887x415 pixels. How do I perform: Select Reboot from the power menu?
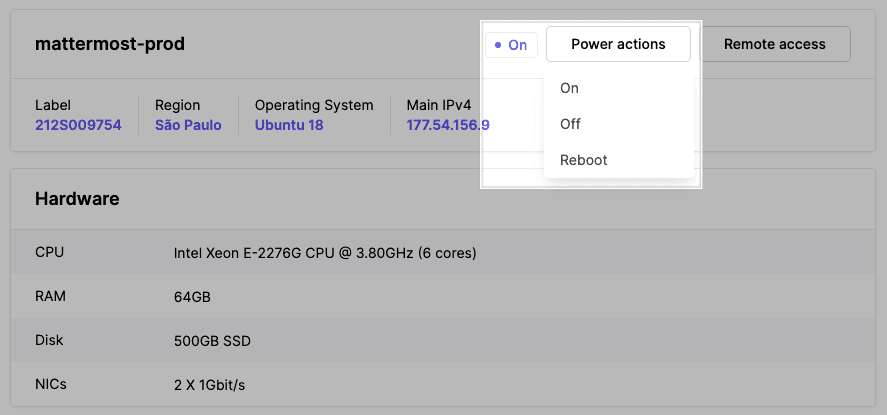tap(584, 160)
